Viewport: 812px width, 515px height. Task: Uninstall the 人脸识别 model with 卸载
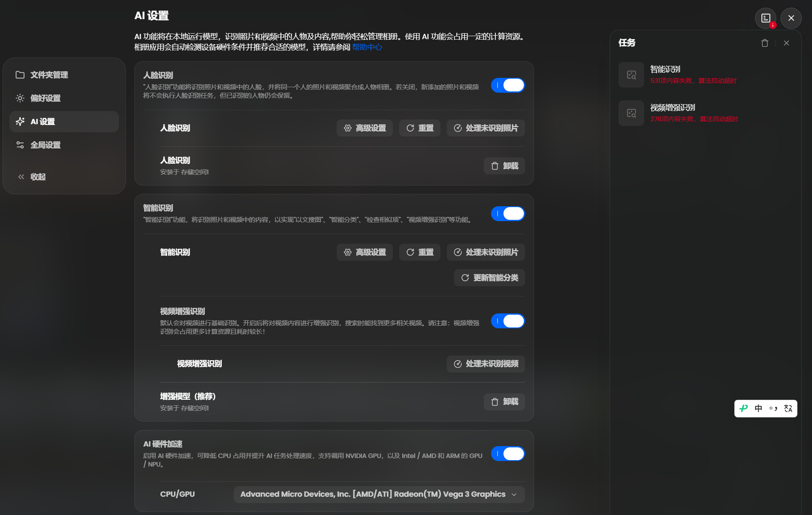(x=504, y=166)
